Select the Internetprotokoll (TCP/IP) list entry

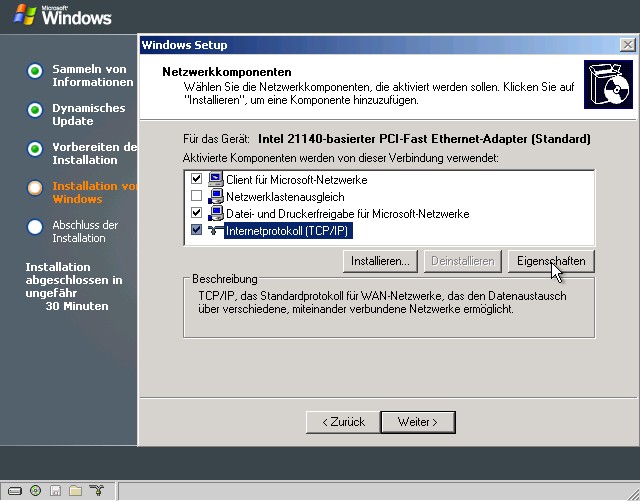[x=290, y=231]
